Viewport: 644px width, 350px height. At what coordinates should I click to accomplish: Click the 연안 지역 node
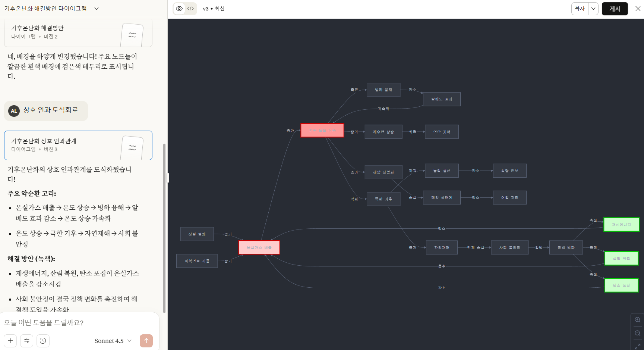point(442,132)
